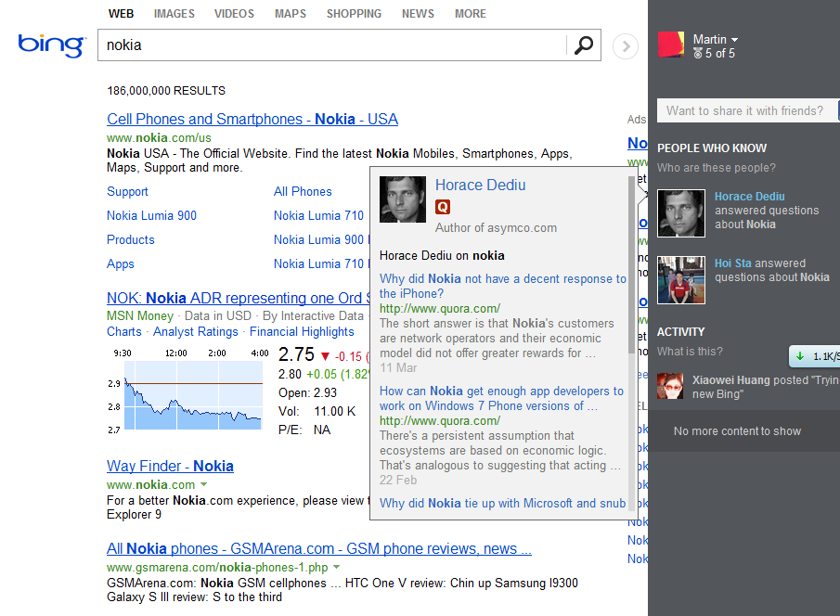Open the MAPS tab

click(291, 14)
